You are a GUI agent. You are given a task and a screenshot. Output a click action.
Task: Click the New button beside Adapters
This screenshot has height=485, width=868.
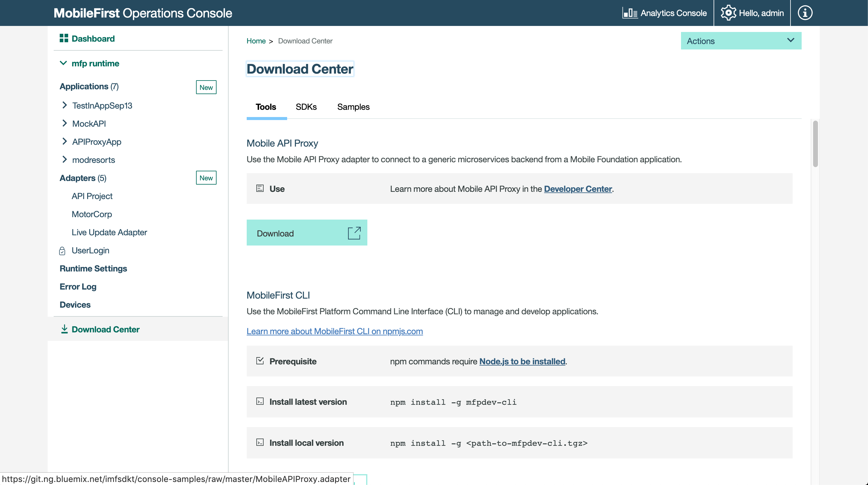[206, 178]
